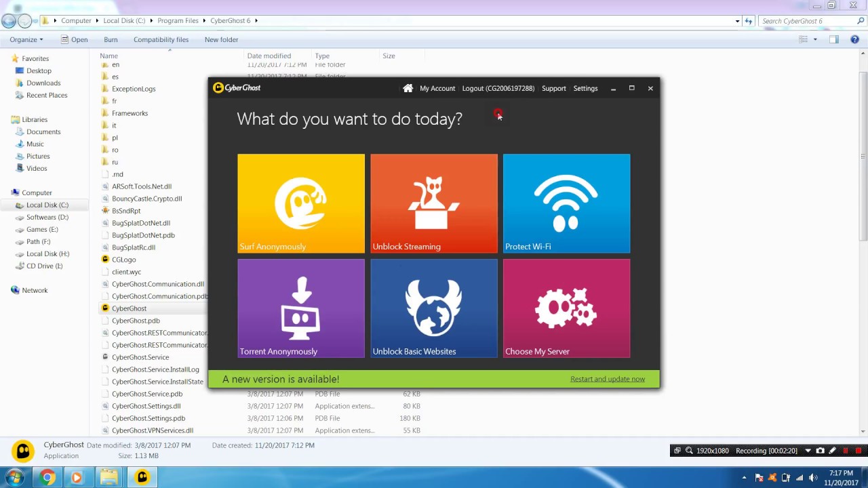Click Open in Explorer toolbar
The height and width of the screenshot is (488, 868).
75,39
